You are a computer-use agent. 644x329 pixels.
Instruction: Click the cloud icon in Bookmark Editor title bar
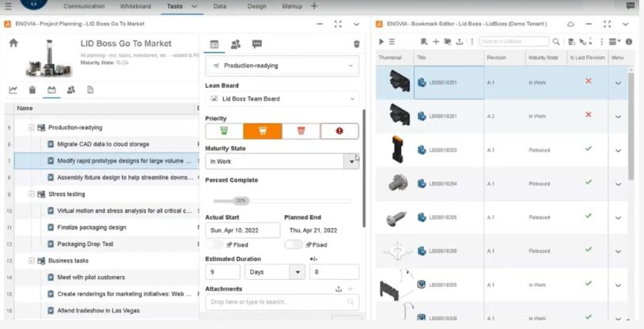(x=570, y=24)
